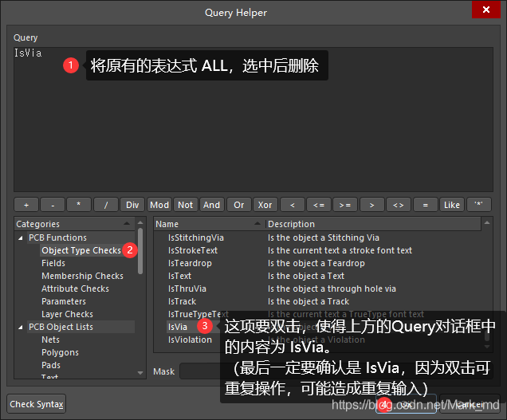Insert the equals operator

(x=426, y=205)
